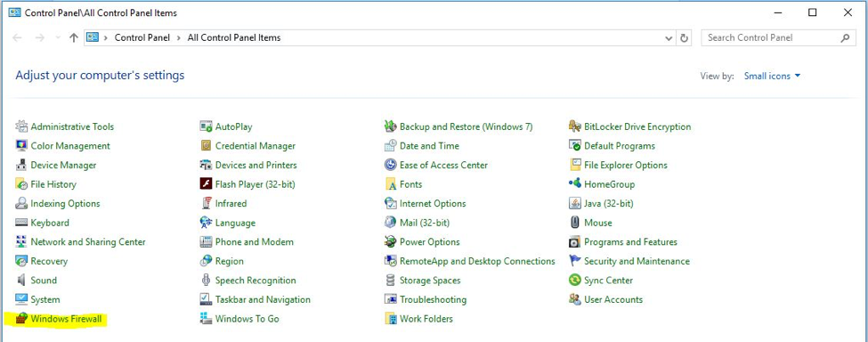Click the Credential Manager safe icon
This screenshot has height=342, width=868.
[x=206, y=146]
